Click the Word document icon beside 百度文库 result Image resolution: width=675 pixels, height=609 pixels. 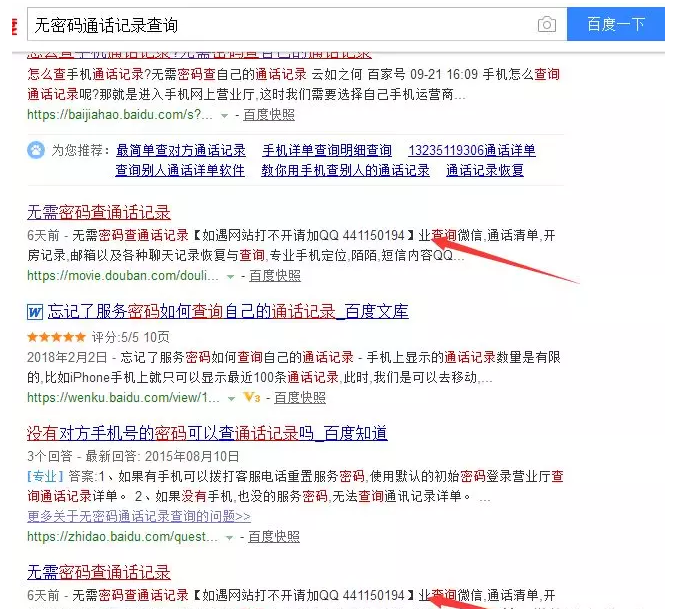(x=35, y=312)
